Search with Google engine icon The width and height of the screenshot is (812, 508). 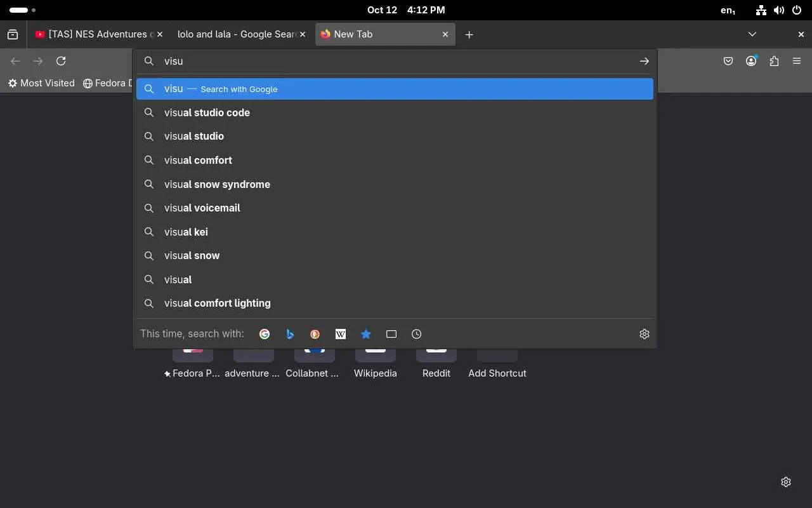(x=265, y=334)
